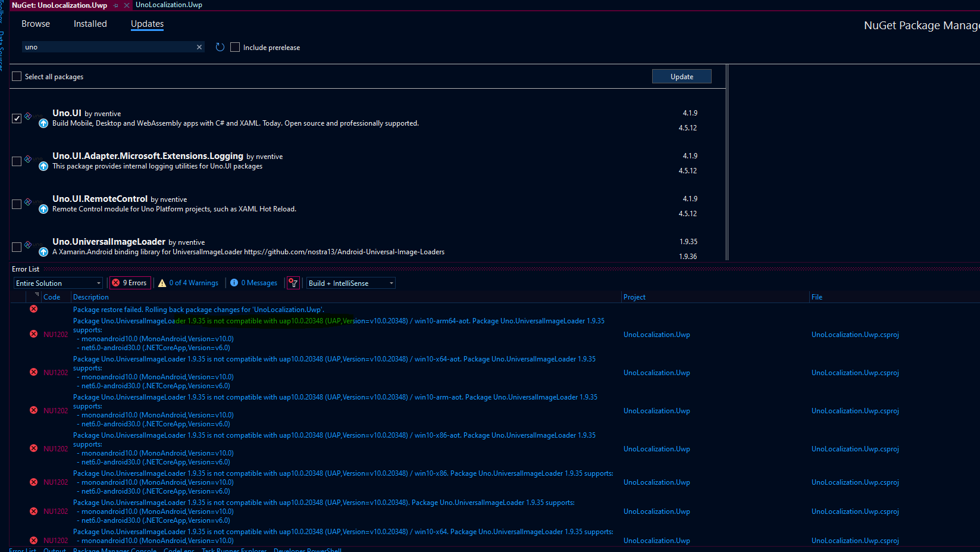980x552 pixels.
Task: Switch to the Installed tab
Action: [x=90, y=24]
